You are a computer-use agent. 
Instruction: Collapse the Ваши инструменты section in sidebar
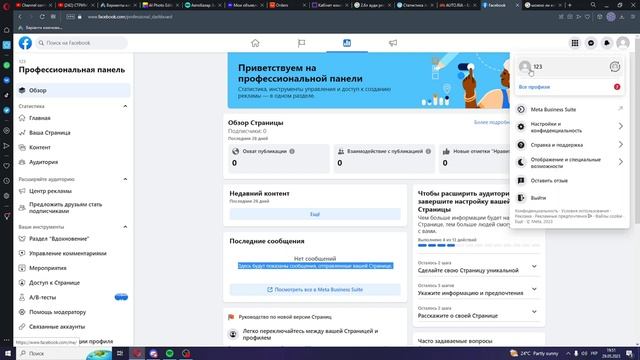click(x=125, y=227)
